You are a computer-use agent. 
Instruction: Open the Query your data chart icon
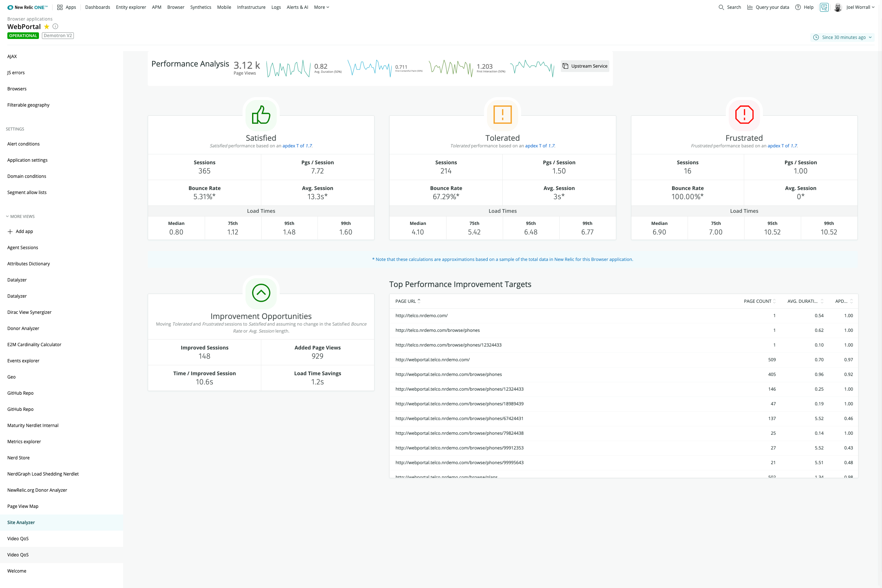pyautogui.click(x=750, y=7)
